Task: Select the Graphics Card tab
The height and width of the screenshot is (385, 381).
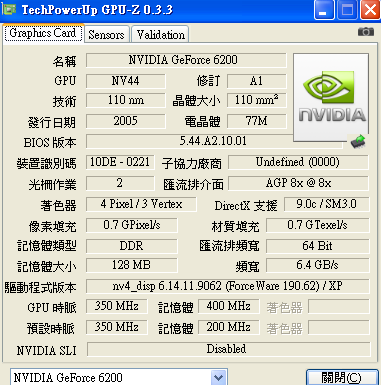Action: [43, 33]
